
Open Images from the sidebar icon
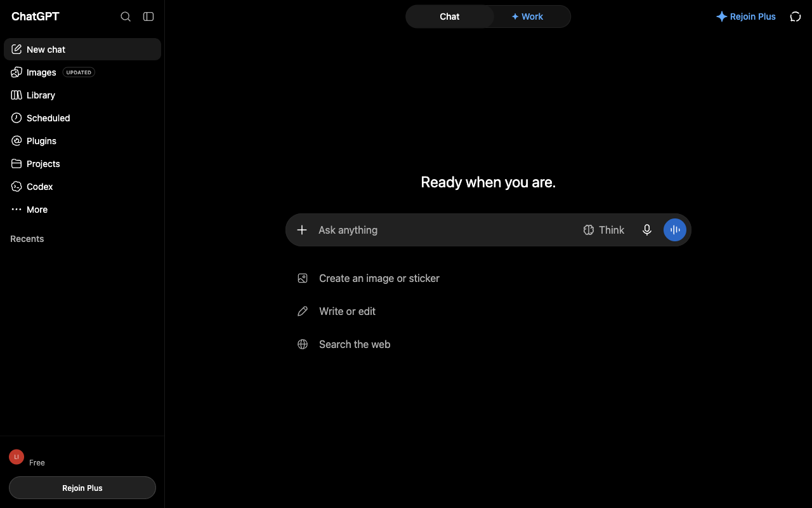click(x=16, y=72)
